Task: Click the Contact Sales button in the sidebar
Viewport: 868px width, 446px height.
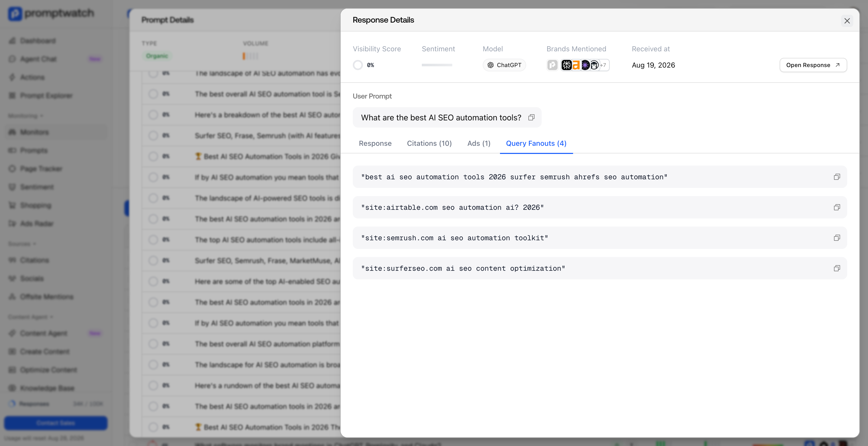Action: 56,423
